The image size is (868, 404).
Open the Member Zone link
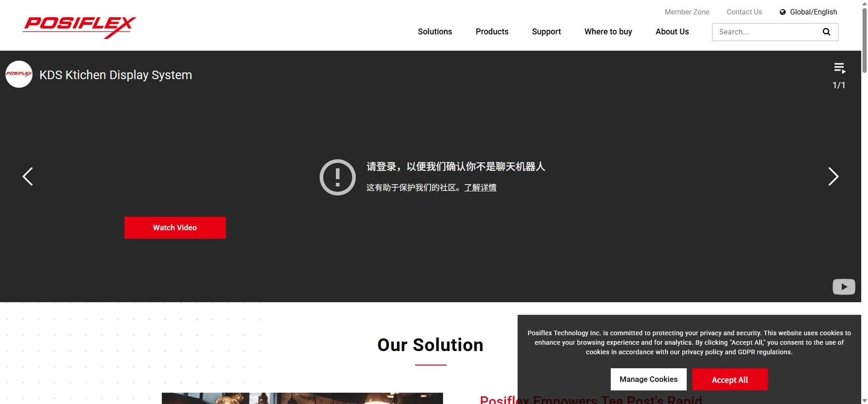(x=687, y=12)
